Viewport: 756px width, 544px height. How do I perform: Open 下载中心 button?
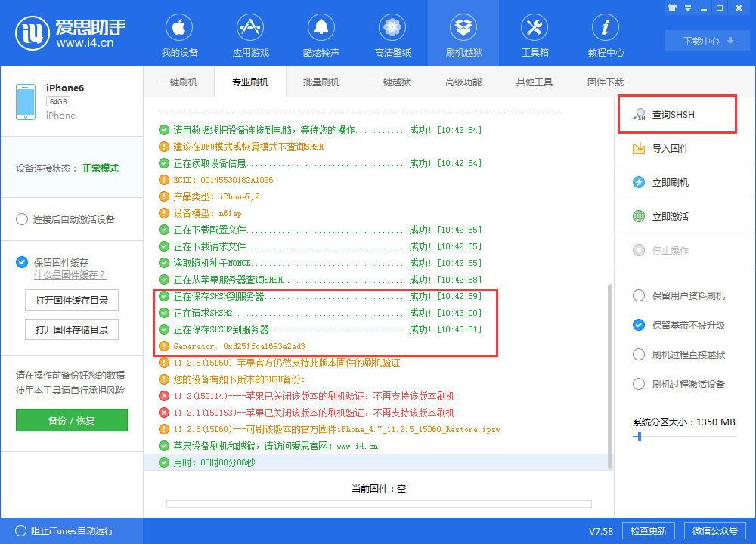(x=708, y=41)
